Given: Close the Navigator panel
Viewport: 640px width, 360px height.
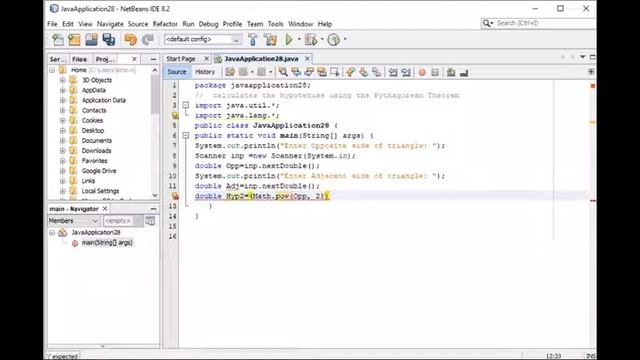Looking at the screenshot, I should pos(105,209).
